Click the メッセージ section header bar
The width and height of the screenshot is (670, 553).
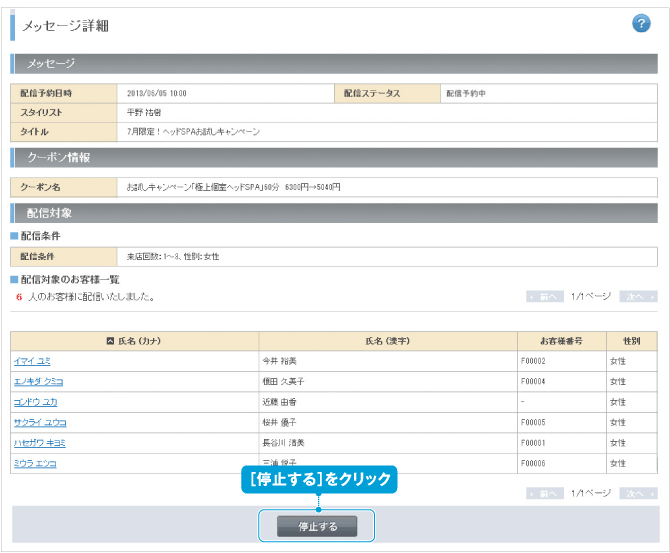click(x=334, y=64)
